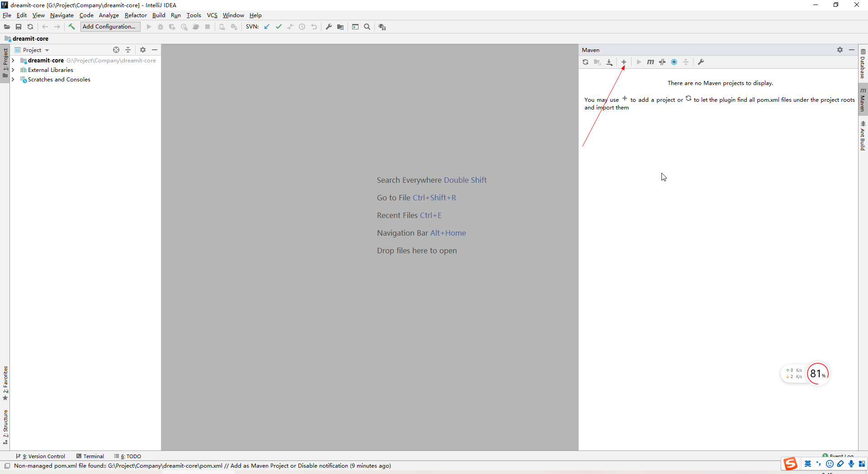Screen dimensions: 868x474
Task: Open the Navigate menu
Action: click(x=62, y=15)
